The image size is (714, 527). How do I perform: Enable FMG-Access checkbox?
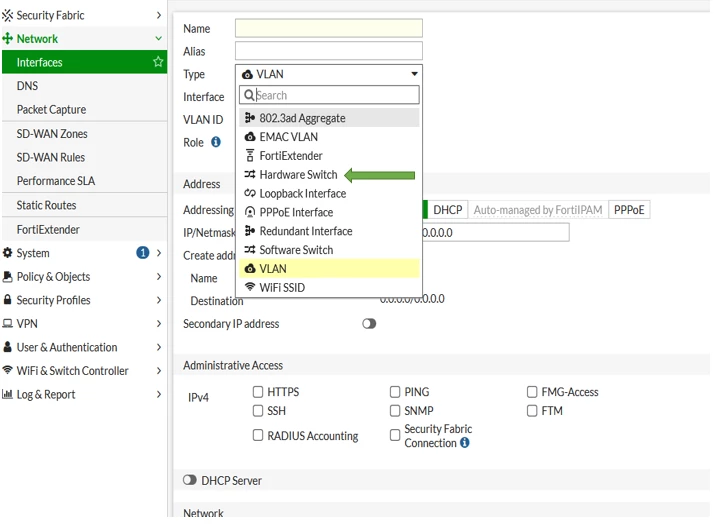(532, 392)
